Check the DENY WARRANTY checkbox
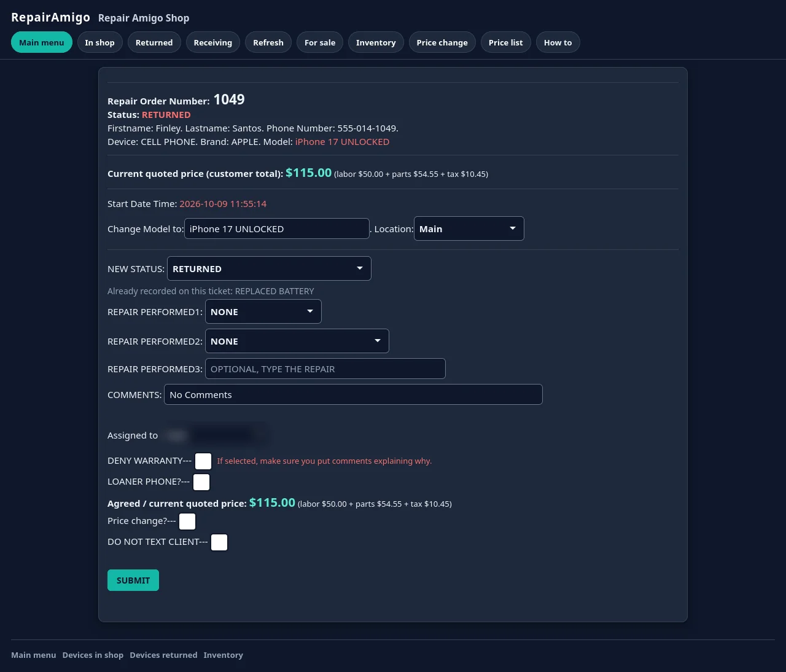 click(203, 461)
